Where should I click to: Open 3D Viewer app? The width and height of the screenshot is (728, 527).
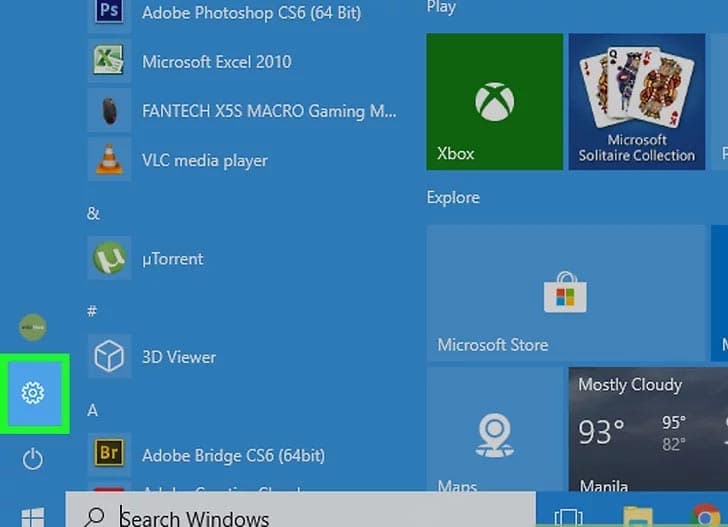pos(178,357)
